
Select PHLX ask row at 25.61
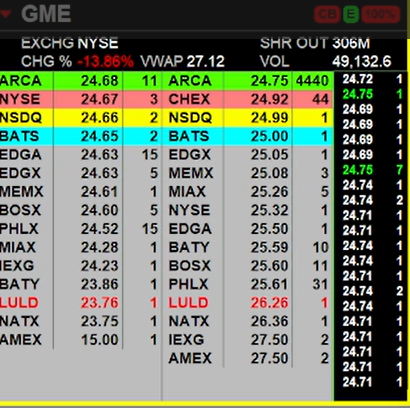coord(248,284)
